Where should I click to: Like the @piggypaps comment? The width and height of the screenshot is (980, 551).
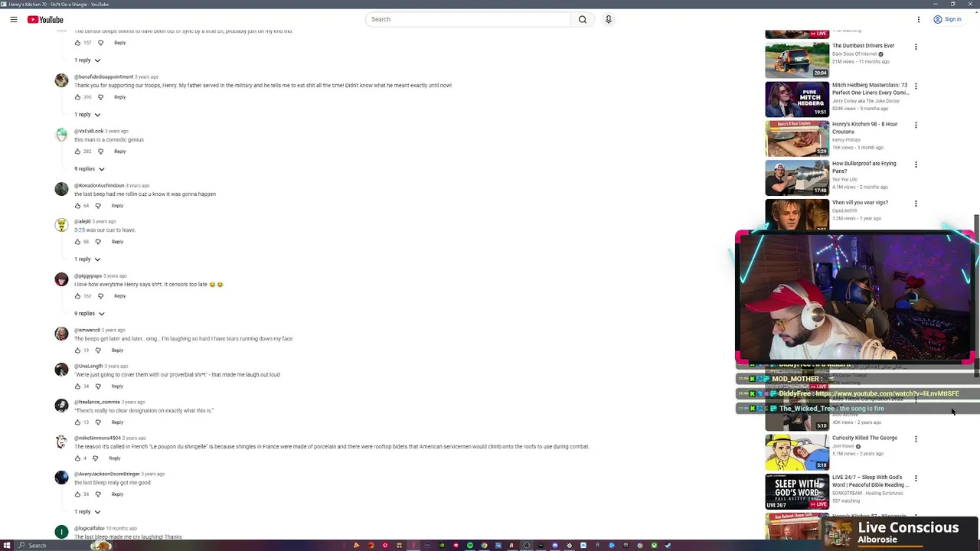77,296
